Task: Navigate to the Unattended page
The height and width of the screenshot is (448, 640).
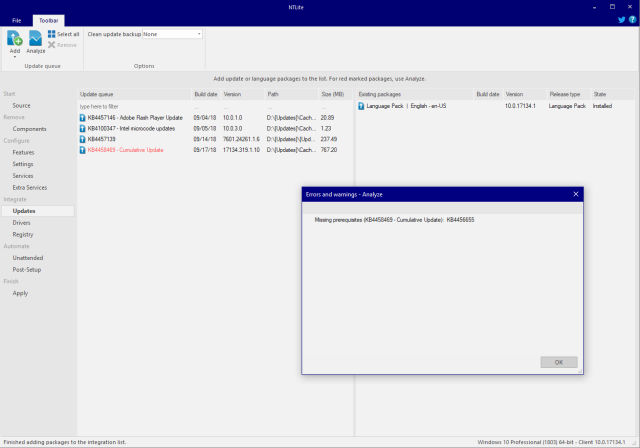Action: (x=28, y=257)
